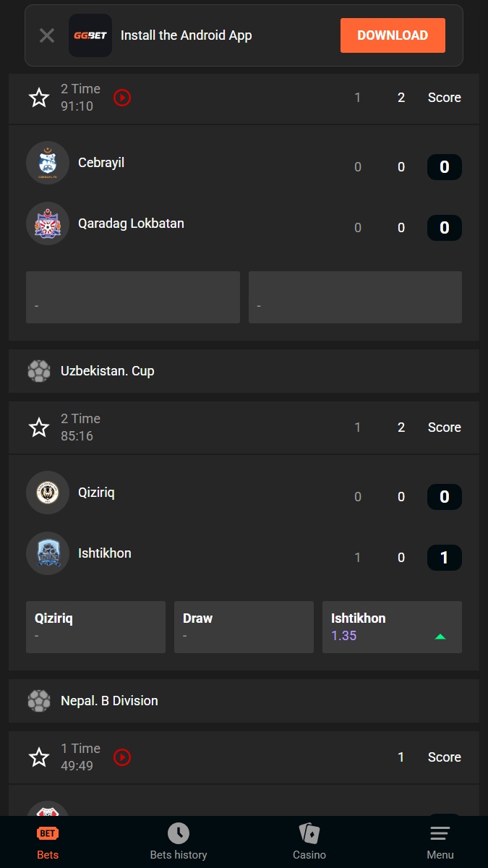Viewport: 488px width, 868px height.
Task: Select the Qiziriq outcome box
Action: pyautogui.click(x=95, y=627)
